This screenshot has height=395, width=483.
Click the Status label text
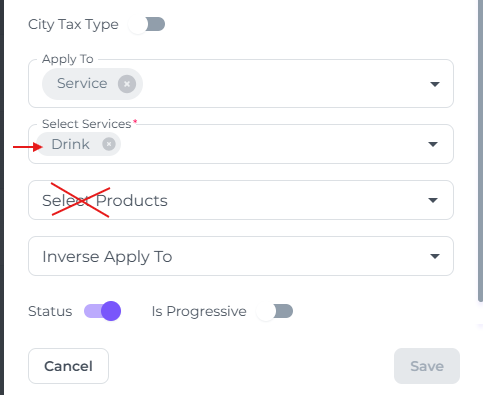click(50, 311)
